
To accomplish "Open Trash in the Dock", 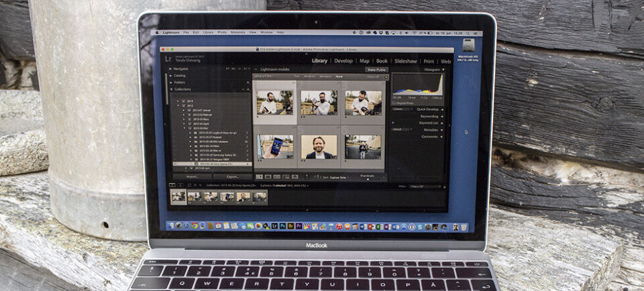I will coord(464,227).
